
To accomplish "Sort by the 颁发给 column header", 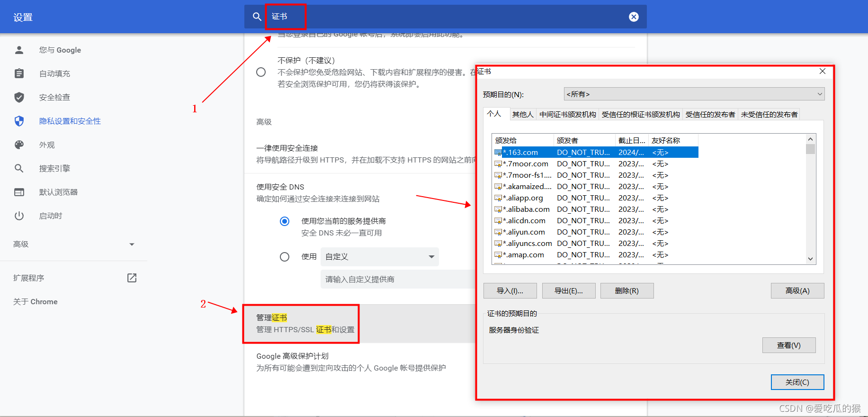I will (523, 140).
